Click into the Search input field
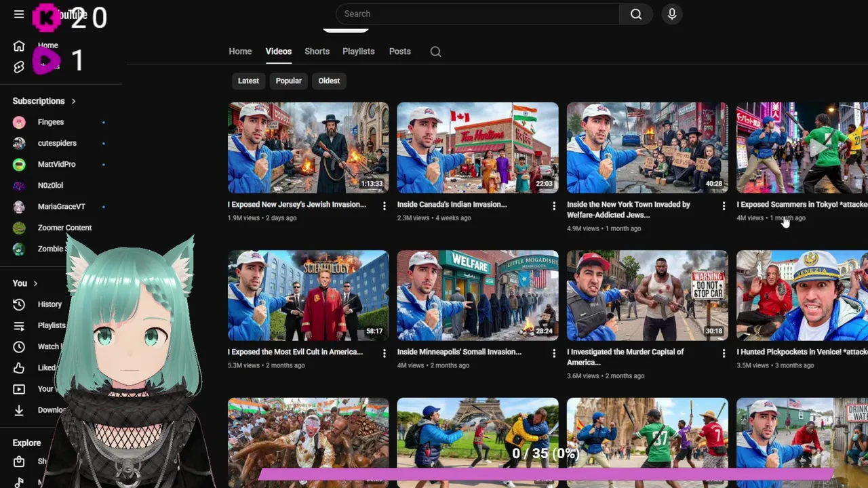 [477, 14]
